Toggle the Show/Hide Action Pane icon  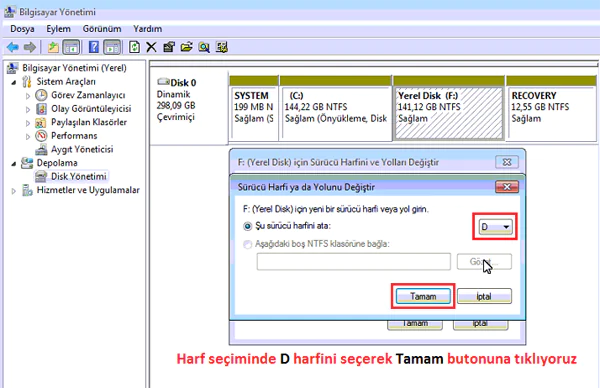pos(112,47)
